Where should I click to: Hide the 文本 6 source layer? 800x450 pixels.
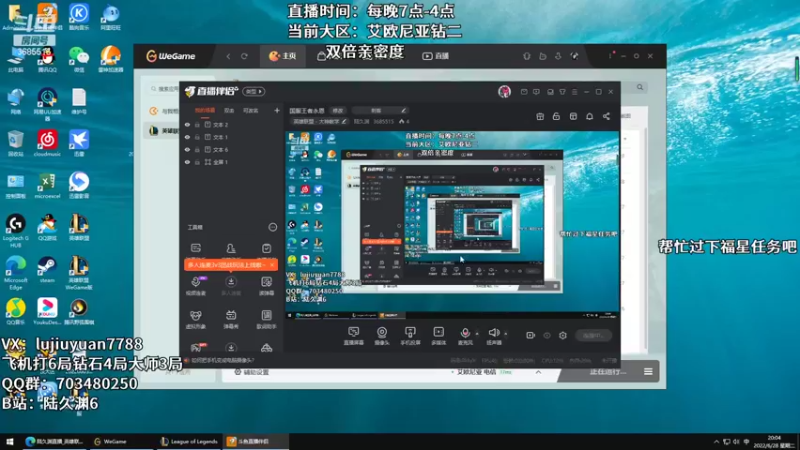187,149
